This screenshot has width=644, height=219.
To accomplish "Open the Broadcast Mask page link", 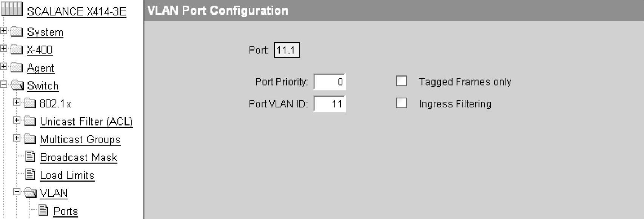I will pos(79,157).
